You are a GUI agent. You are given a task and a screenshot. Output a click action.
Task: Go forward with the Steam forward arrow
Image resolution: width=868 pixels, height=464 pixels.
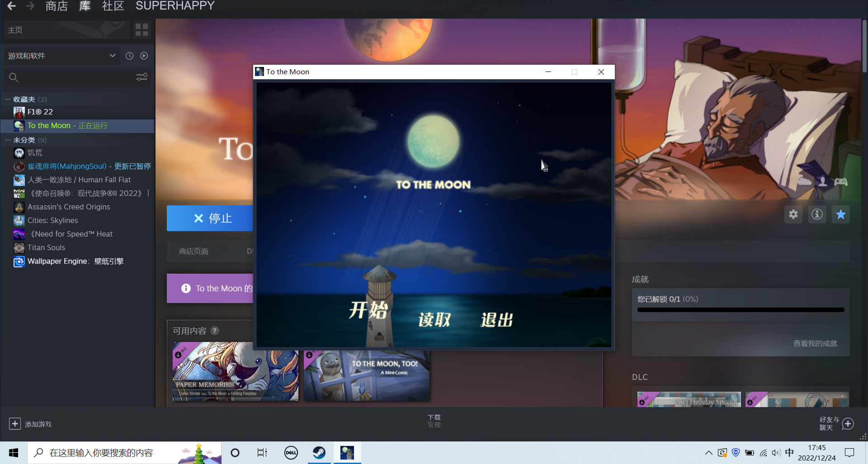30,6
